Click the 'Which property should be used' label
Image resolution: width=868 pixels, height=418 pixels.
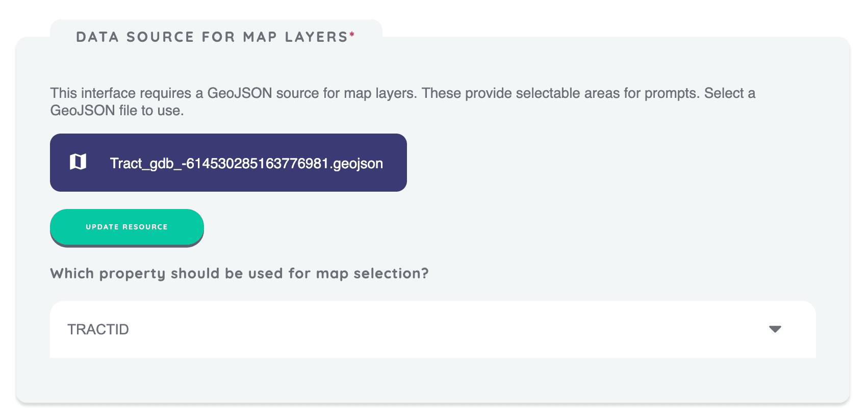click(x=239, y=274)
